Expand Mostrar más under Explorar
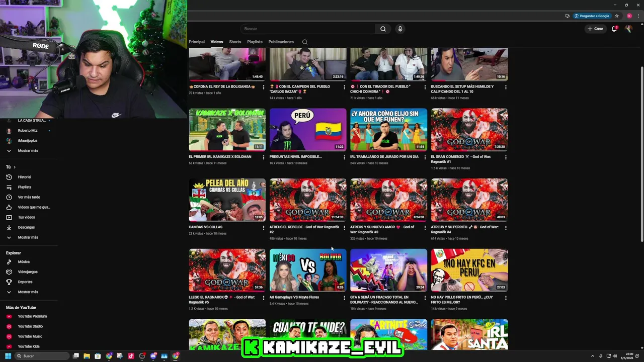This screenshot has width=644, height=362. tap(28, 292)
